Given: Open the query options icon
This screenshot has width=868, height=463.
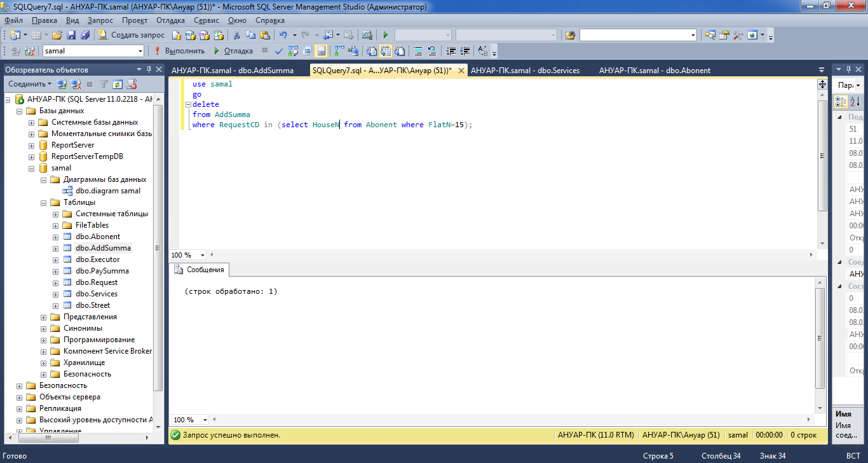Looking at the screenshot, I should [307, 51].
